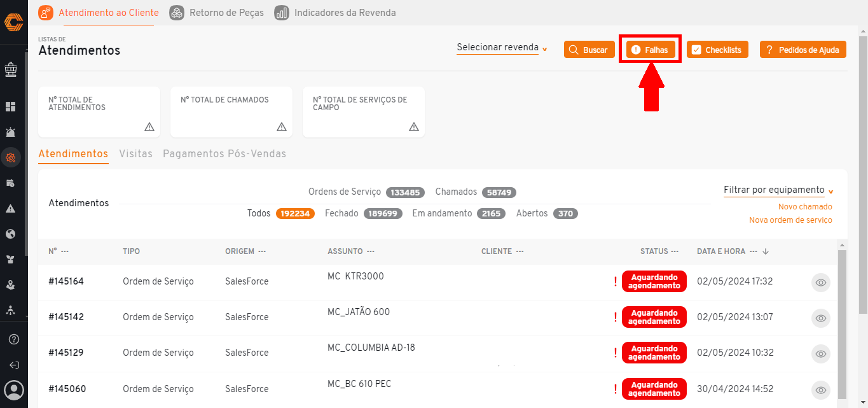Filter list by Em andamento 2165
Screen dimensions: 868x408
pos(458,213)
